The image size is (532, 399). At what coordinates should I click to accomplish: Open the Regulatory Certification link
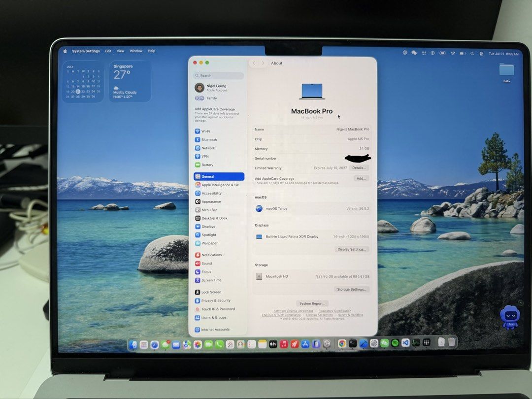pyautogui.click(x=334, y=311)
